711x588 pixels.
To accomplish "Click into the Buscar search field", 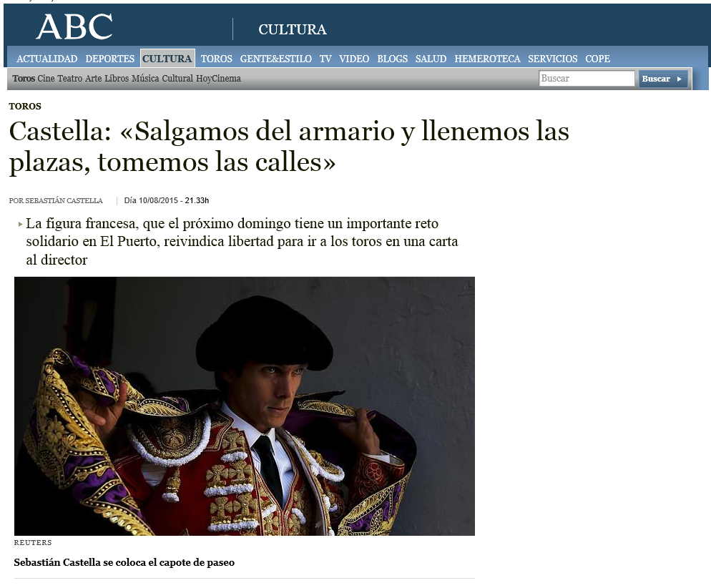I will (587, 79).
